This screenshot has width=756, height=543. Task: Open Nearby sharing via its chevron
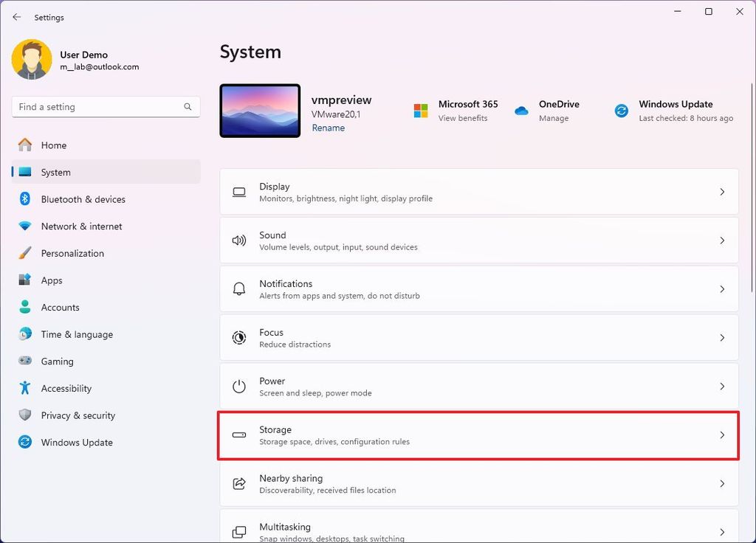(722, 484)
